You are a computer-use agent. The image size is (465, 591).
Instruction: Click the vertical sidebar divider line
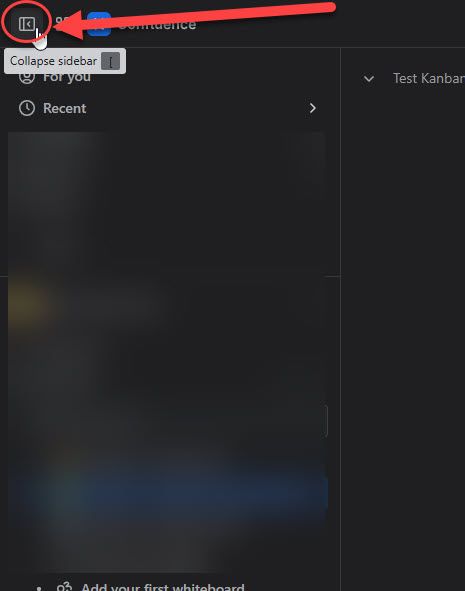click(341, 319)
